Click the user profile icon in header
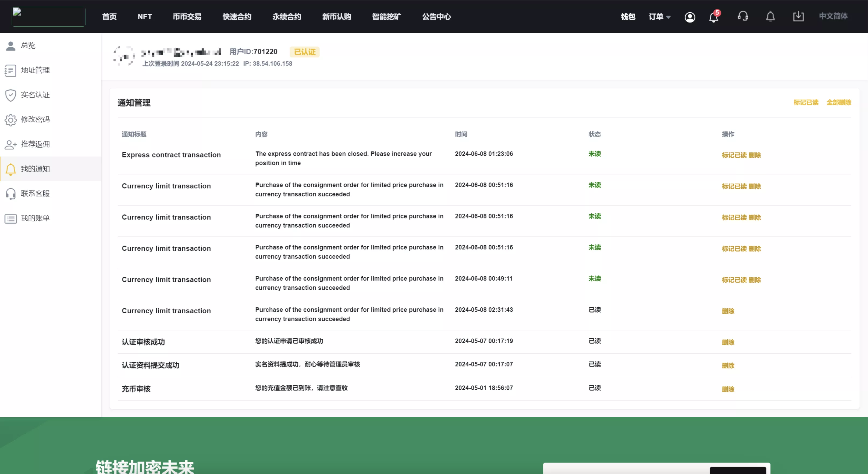The width and height of the screenshot is (868, 474). pyautogui.click(x=690, y=17)
